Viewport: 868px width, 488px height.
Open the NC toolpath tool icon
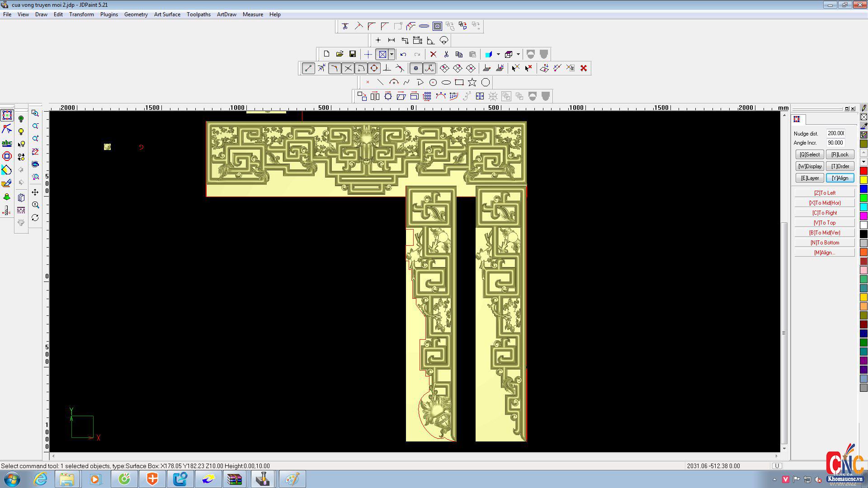tap(7, 211)
